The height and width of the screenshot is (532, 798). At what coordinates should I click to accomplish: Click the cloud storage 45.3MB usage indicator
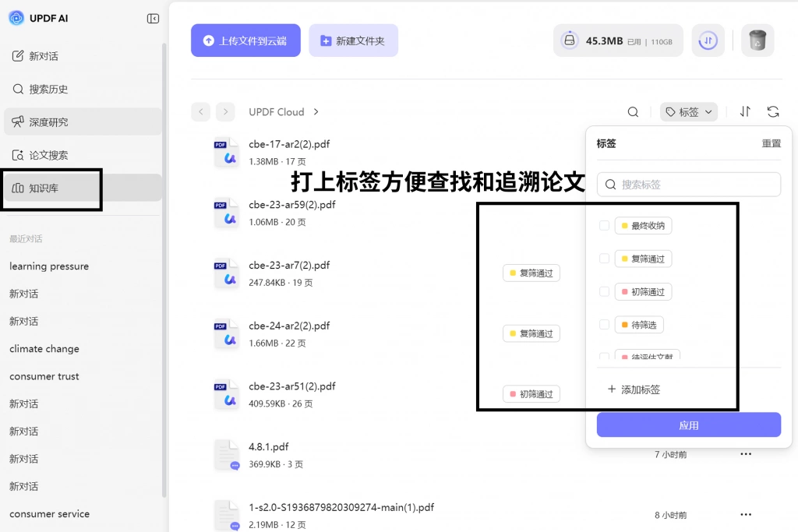click(618, 41)
